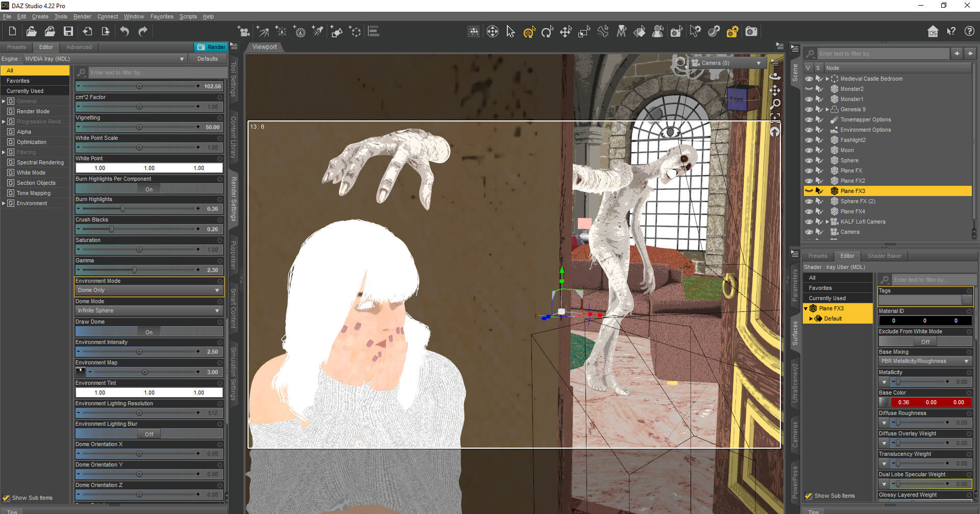
Task: Click the Scene filter text field
Action: tap(883, 54)
